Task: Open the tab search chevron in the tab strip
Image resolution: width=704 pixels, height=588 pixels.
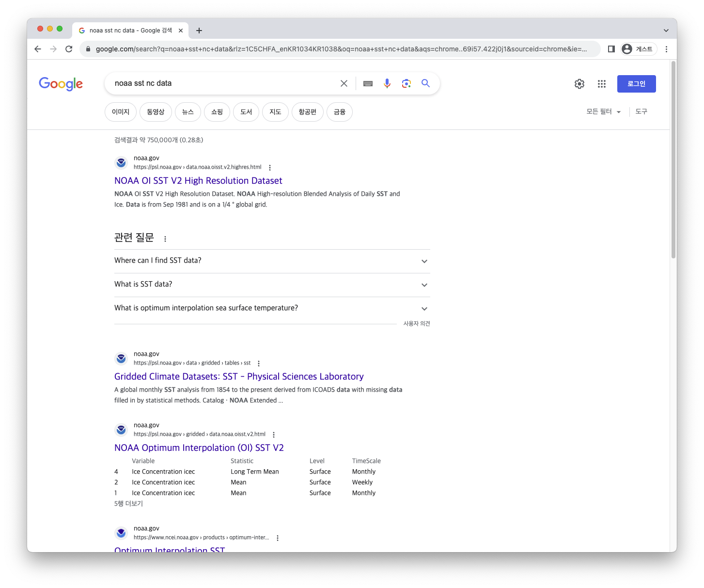Action: [666, 31]
